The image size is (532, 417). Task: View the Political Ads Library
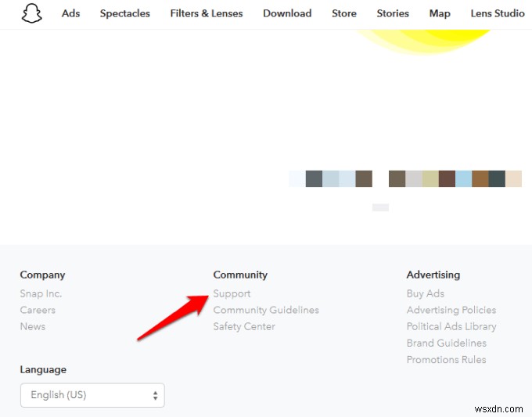451,326
